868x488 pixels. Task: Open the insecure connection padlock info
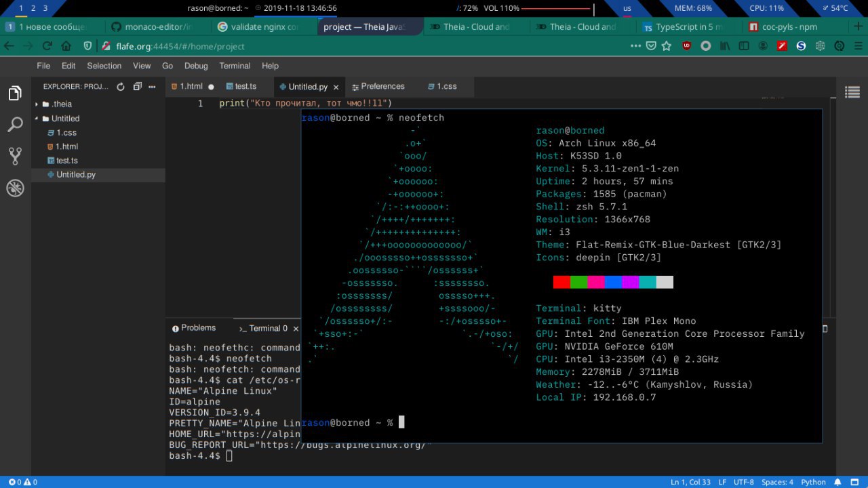tap(105, 46)
